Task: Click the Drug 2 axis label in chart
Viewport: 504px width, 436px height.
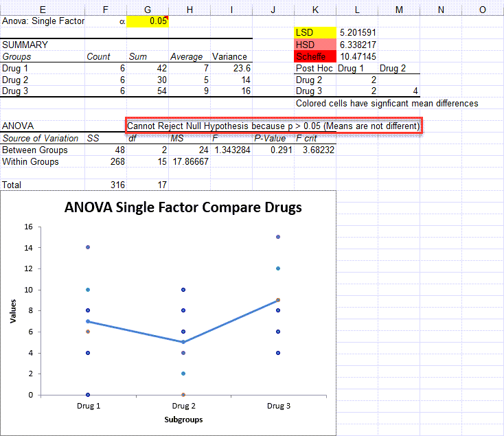Action: click(x=183, y=406)
